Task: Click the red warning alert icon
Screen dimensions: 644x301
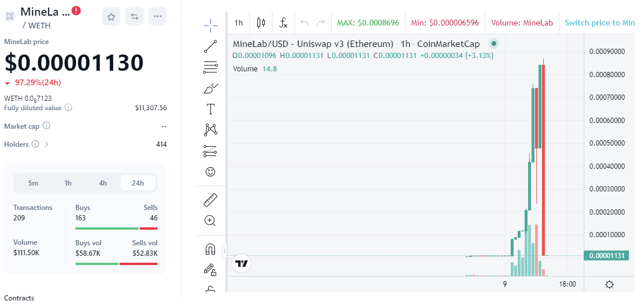Action: [76, 10]
